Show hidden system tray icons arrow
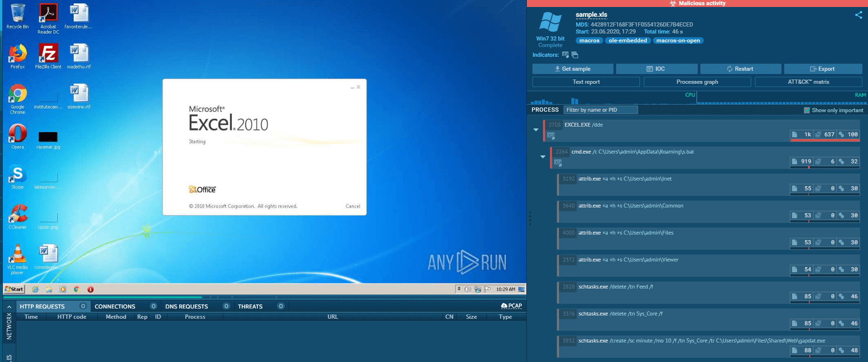Screen dimensions: 868x362 (x=459, y=289)
